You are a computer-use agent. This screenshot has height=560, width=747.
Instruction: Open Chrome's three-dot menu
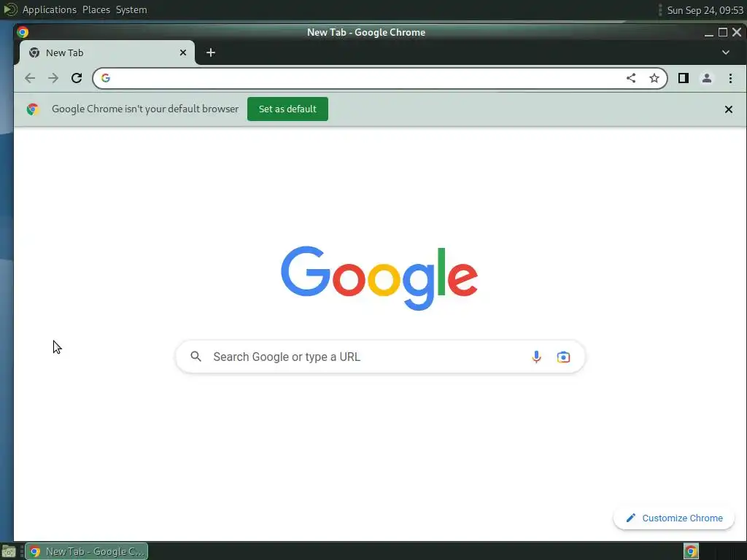[730, 78]
